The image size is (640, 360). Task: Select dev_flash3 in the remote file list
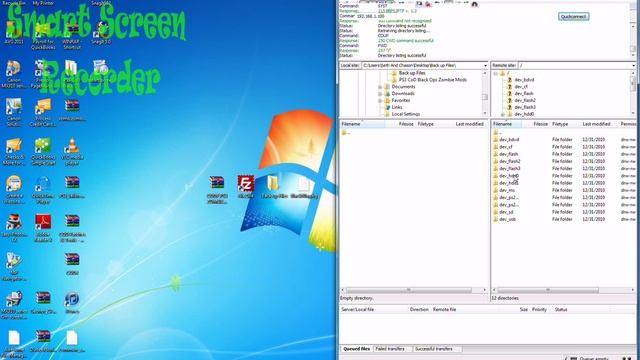tap(509, 169)
